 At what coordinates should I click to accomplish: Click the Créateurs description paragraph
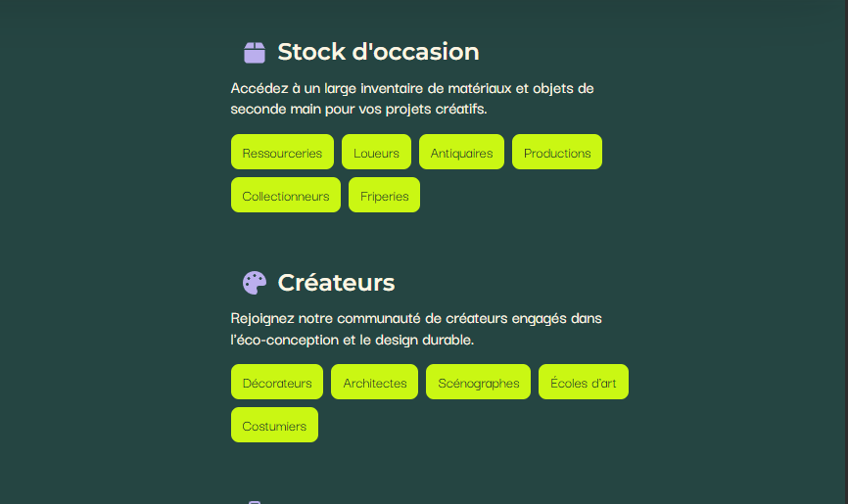416,329
